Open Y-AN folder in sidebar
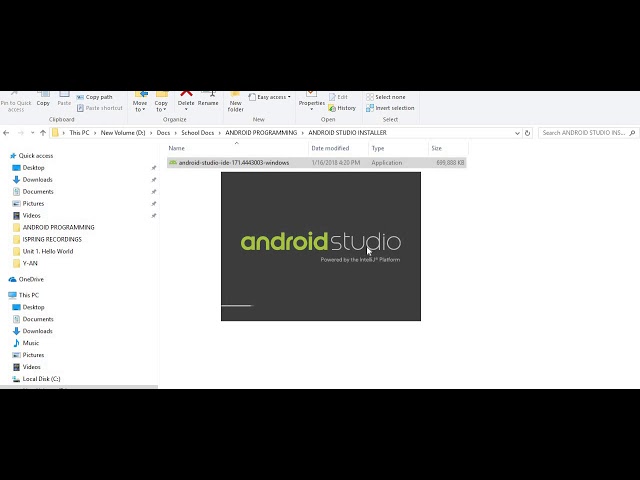The image size is (640, 480). coord(30,263)
